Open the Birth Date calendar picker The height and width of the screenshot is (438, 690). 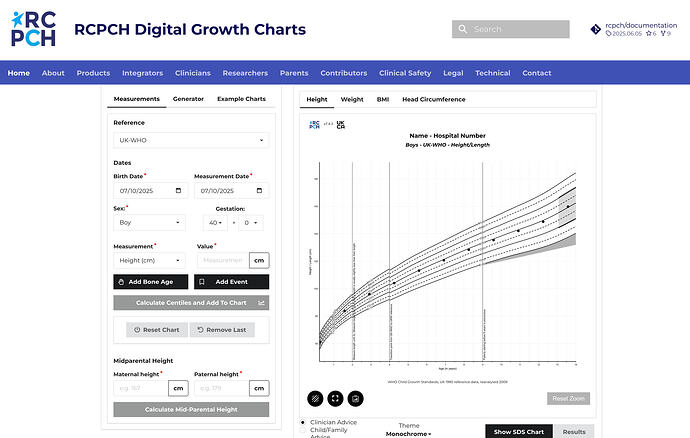[178, 191]
